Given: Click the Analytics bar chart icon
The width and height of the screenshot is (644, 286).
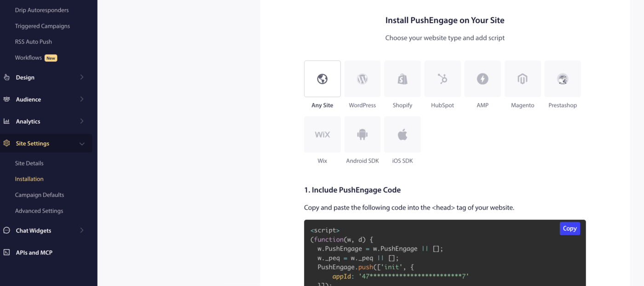Looking at the screenshot, I should point(6,121).
